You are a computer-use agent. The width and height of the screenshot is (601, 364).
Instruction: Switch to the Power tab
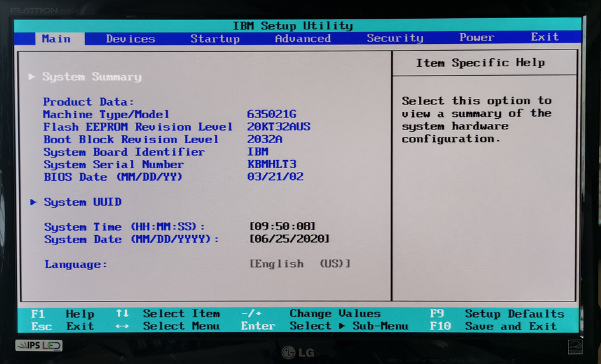tap(476, 39)
